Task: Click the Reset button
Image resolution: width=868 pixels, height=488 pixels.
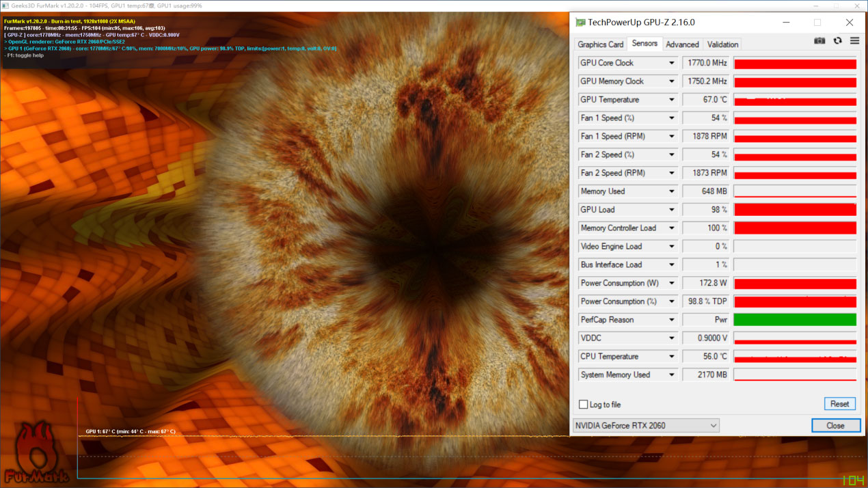Action: (x=839, y=404)
